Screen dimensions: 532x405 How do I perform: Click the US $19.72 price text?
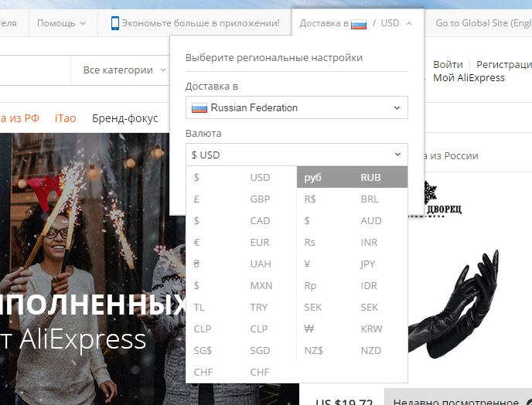[x=343, y=402]
